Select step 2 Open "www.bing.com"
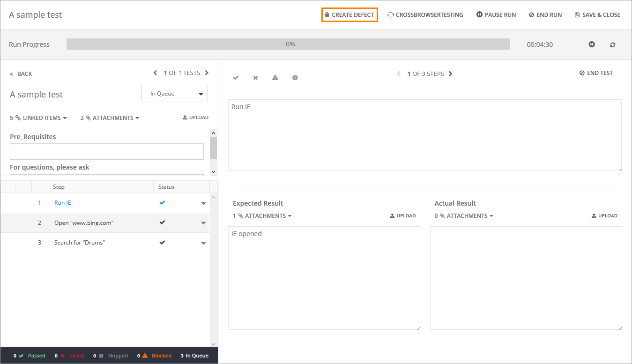This screenshot has width=632, height=364. coord(84,223)
